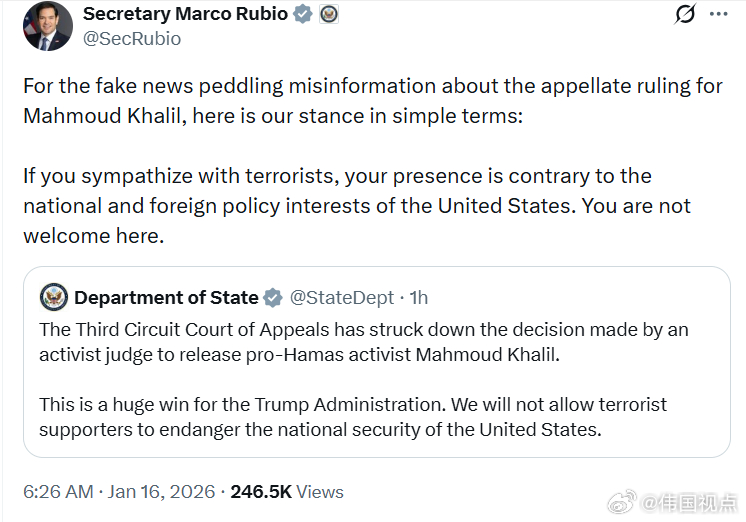Click the @伟国视点 Weibo watermark text
This screenshot has height=522, width=746.
[x=689, y=503]
